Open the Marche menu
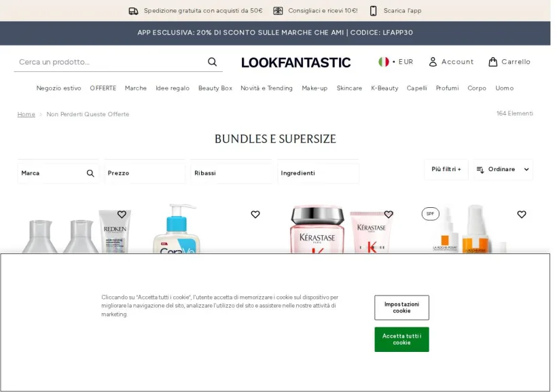This screenshot has width=557, height=392. click(x=136, y=88)
